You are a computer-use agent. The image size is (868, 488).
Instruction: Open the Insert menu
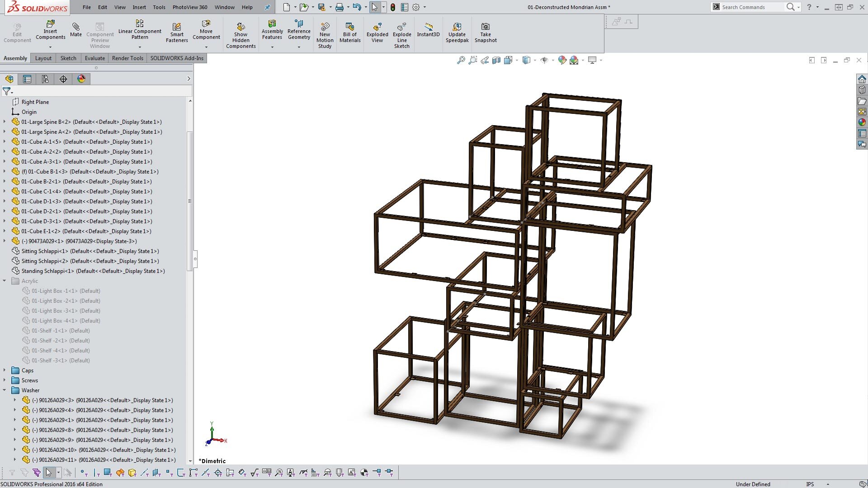tap(139, 7)
